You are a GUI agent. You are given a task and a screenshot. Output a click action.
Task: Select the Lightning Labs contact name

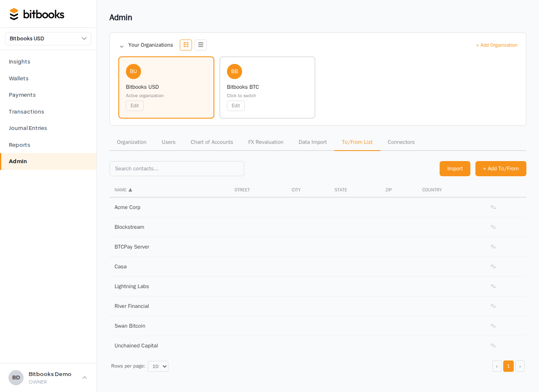[x=132, y=286]
